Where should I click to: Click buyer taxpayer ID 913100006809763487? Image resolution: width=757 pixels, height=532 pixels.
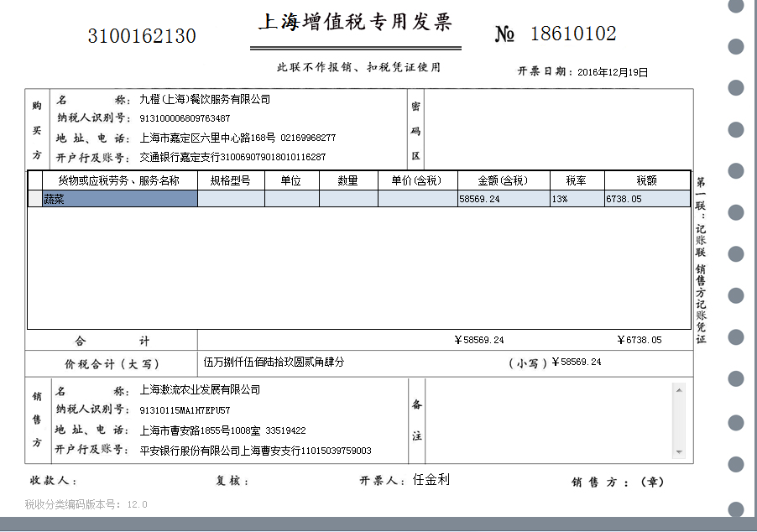point(185,118)
